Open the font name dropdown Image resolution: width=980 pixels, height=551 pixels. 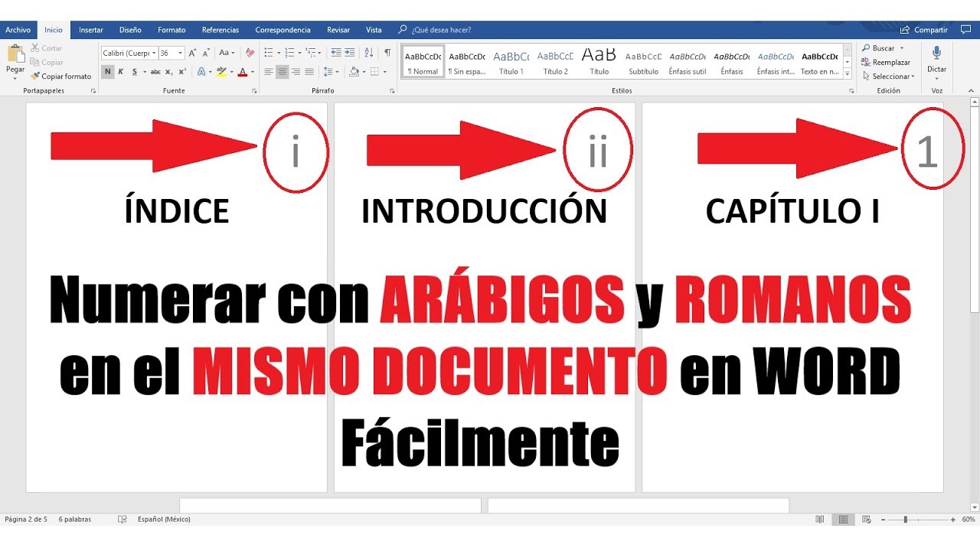point(154,53)
